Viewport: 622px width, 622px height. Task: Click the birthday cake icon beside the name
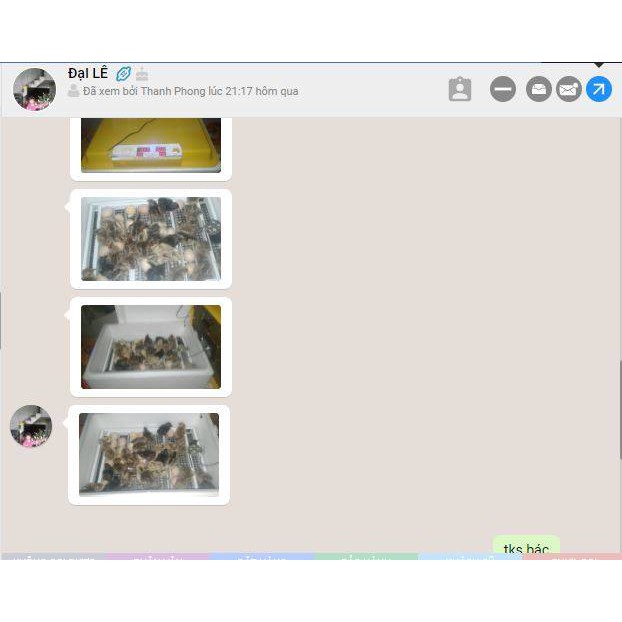142,73
